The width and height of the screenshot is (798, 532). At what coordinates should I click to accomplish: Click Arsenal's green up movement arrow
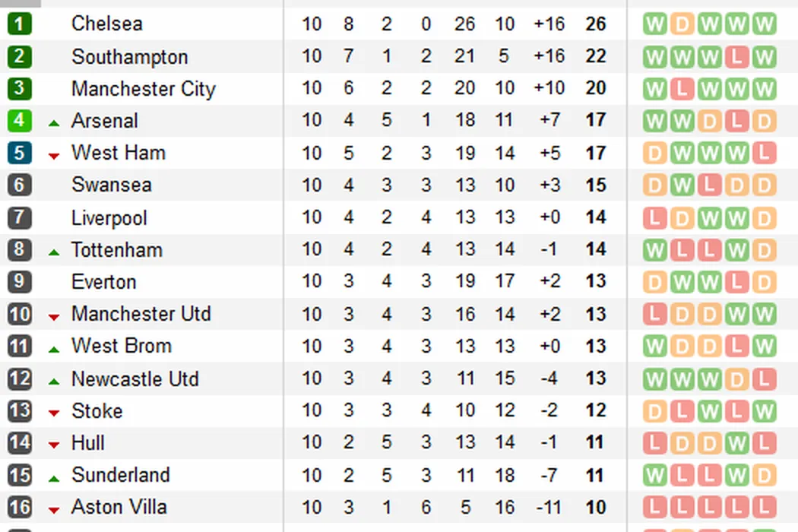(54, 123)
